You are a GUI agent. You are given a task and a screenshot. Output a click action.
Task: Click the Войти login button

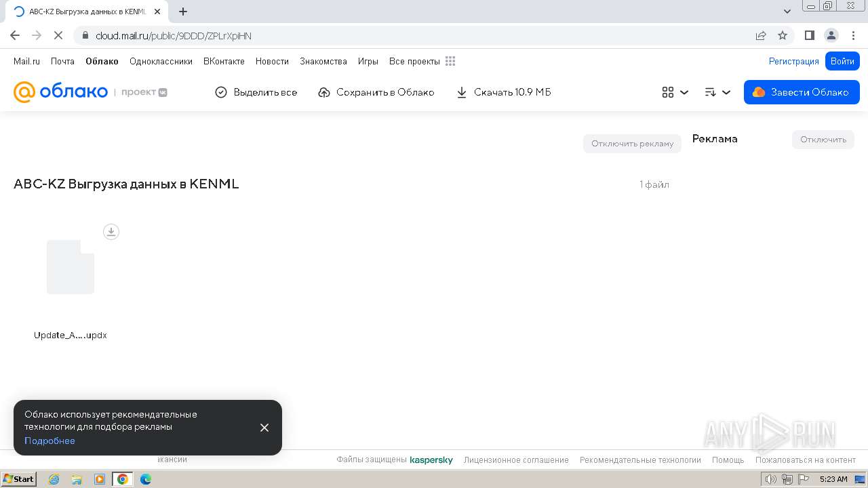tap(842, 61)
